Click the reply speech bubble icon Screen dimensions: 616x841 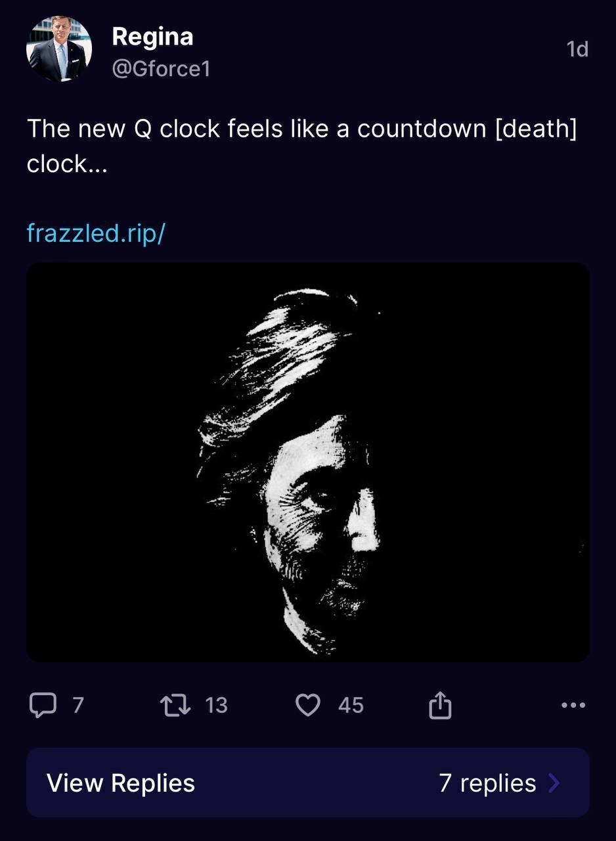[x=43, y=706]
